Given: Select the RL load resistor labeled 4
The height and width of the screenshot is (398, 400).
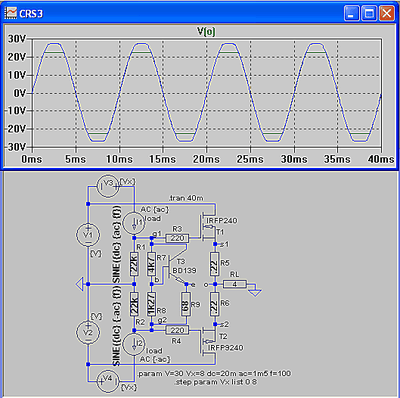Looking at the screenshot, I should (235, 284).
